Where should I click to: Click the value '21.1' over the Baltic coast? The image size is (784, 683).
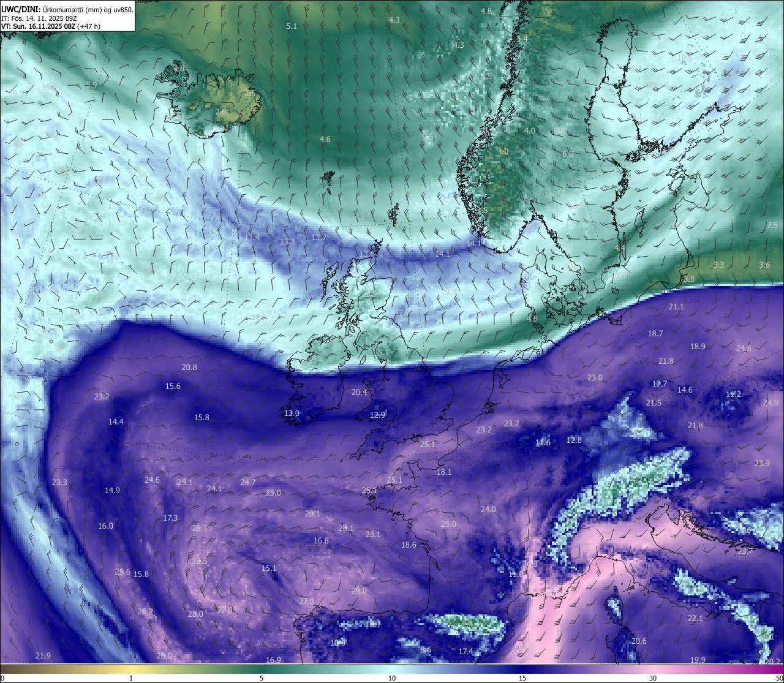coord(676,306)
